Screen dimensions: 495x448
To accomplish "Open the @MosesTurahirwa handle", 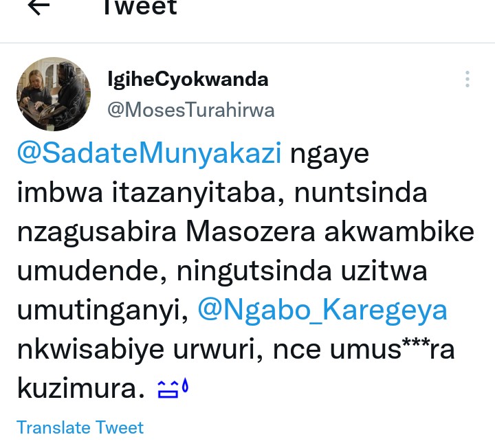I will coord(191,110).
